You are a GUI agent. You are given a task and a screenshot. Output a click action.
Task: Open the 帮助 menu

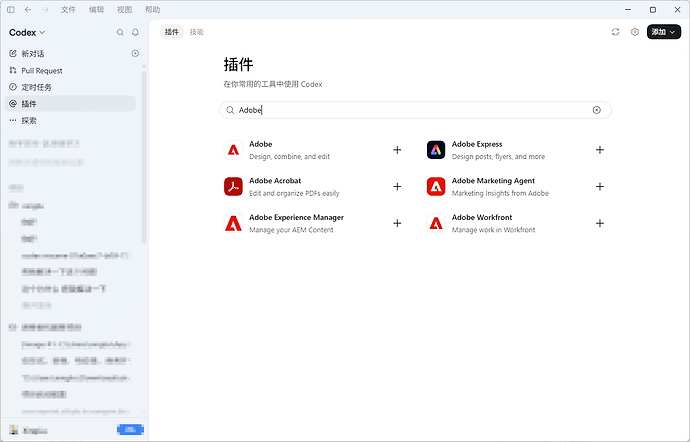[x=153, y=10]
